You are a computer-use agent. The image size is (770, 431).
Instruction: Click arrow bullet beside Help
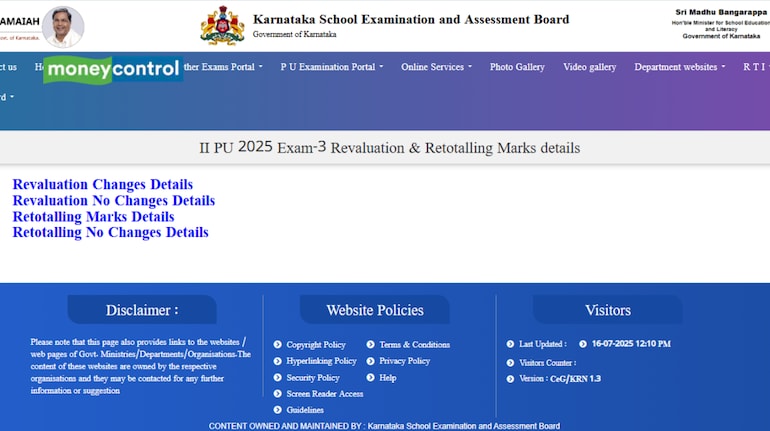pos(370,377)
